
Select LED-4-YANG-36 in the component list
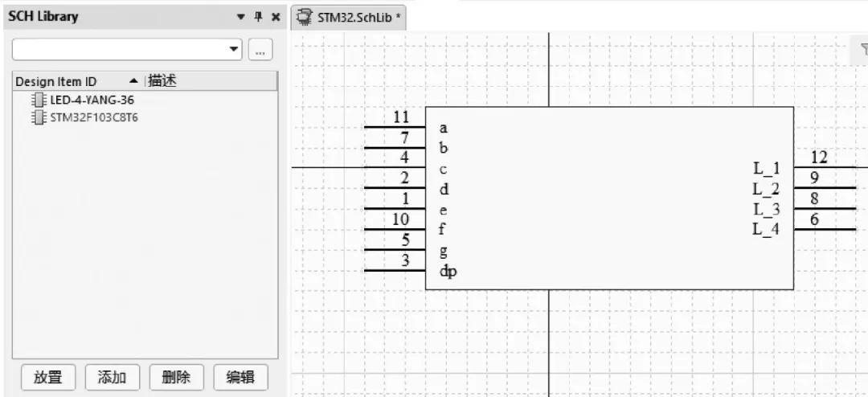pos(86,100)
